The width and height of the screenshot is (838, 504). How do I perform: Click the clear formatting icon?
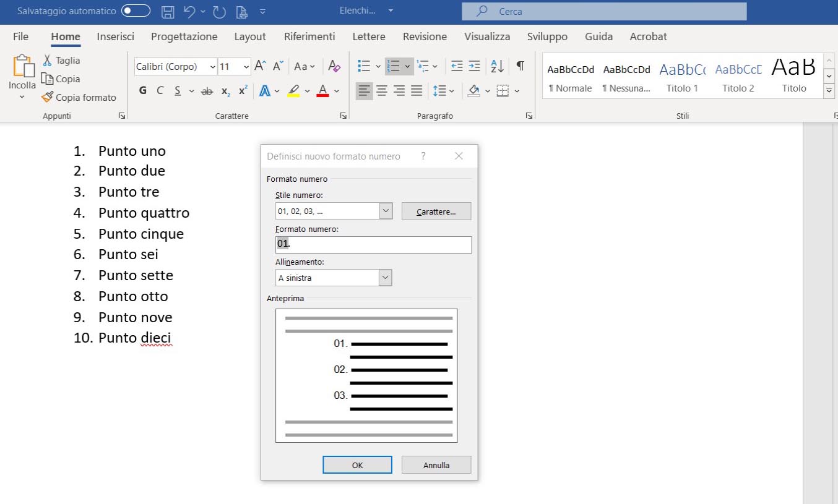coord(334,66)
